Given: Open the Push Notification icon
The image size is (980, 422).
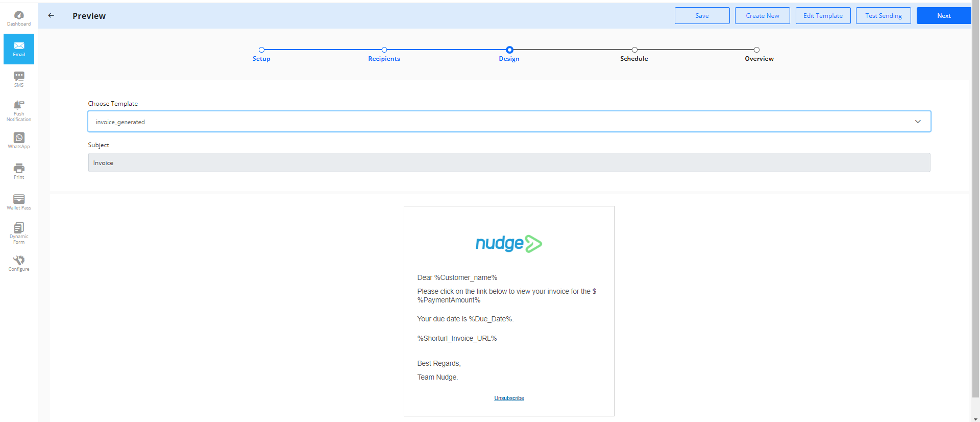Looking at the screenshot, I should click(x=19, y=105).
